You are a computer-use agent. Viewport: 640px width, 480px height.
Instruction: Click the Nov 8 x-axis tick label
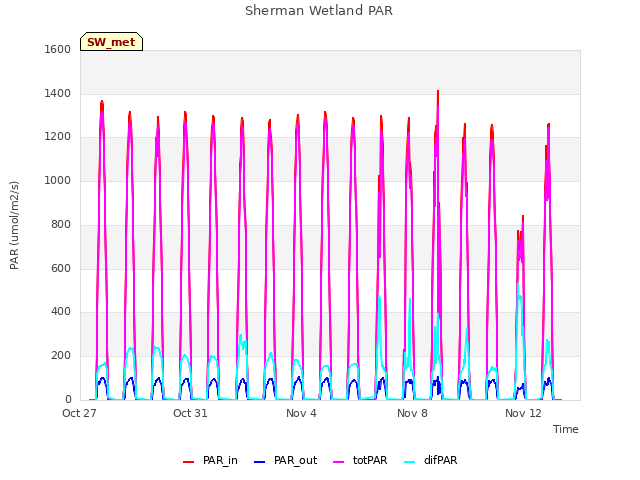(x=412, y=413)
